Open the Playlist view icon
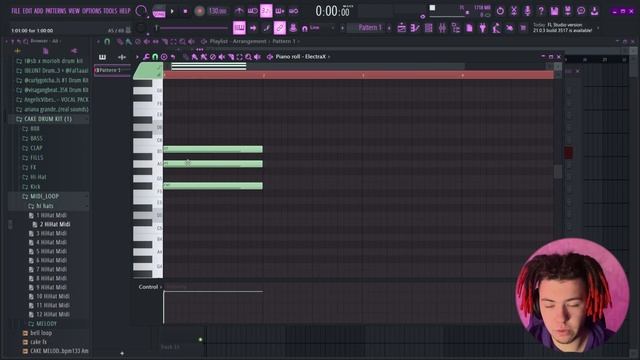 tap(402, 28)
